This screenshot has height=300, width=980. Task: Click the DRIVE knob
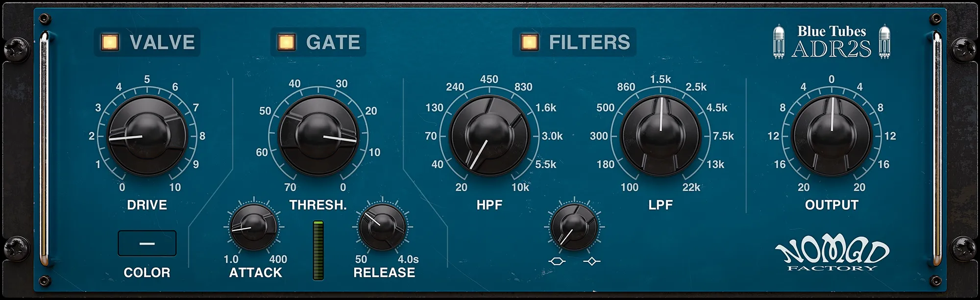147,136
